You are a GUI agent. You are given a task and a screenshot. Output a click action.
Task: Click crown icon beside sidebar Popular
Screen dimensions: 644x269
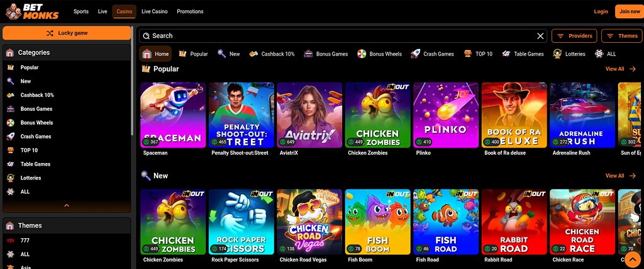click(11, 67)
